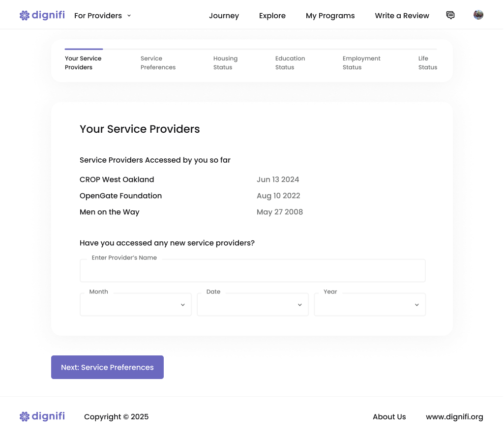Screen dimensions: 504x438
Task: Open My Programs
Action: click(x=330, y=16)
